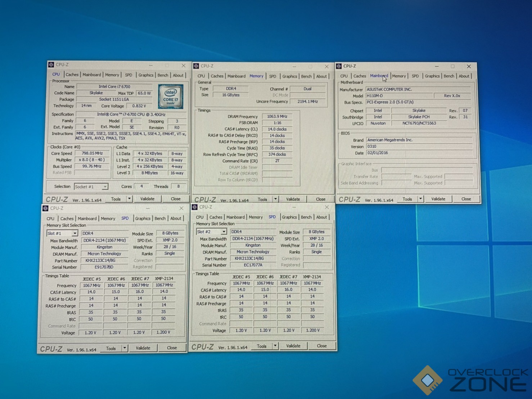Switch to the Caches tab in the processor window
The width and height of the screenshot is (532, 399).
(72, 75)
